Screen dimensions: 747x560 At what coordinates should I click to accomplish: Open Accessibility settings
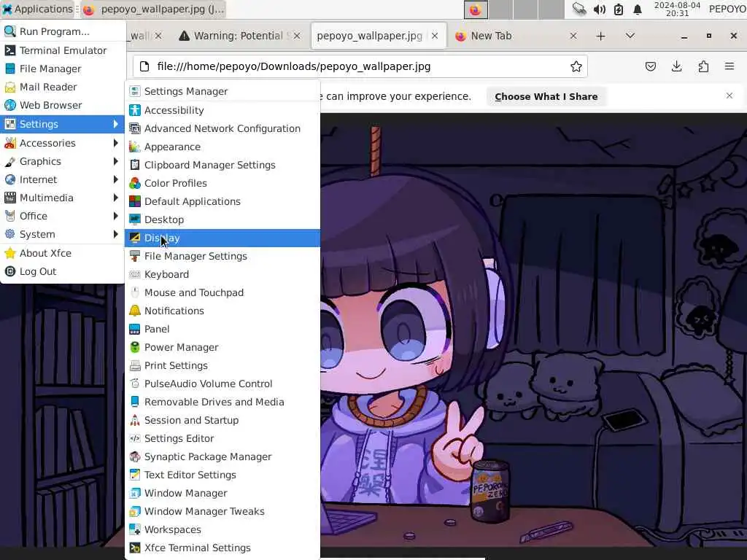tap(222, 110)
